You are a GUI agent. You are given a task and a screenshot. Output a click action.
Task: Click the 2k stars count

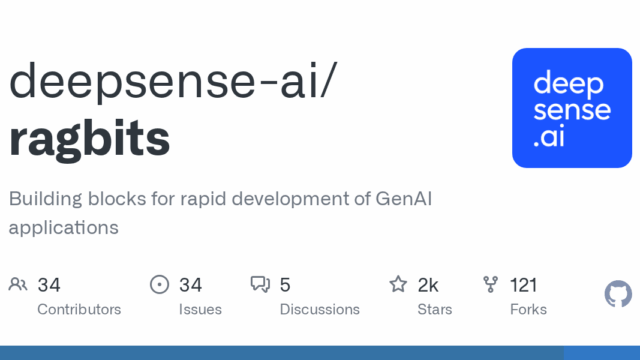(428, 285)
